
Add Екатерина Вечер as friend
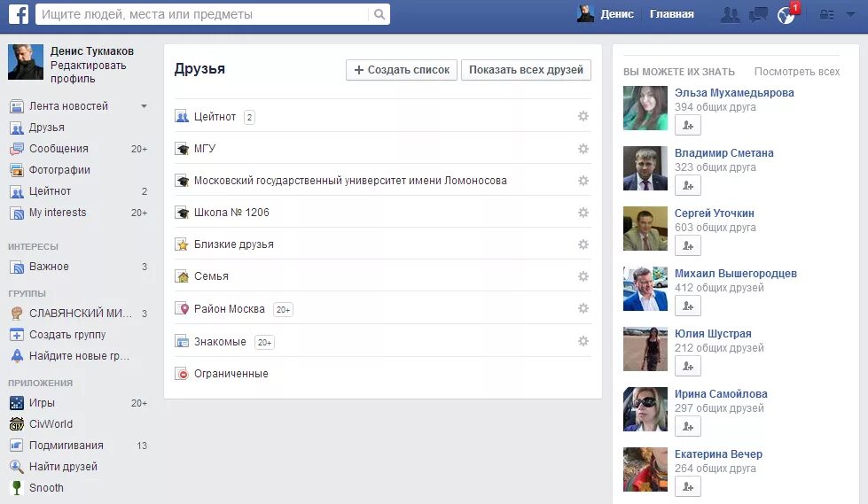click(687, 487)
